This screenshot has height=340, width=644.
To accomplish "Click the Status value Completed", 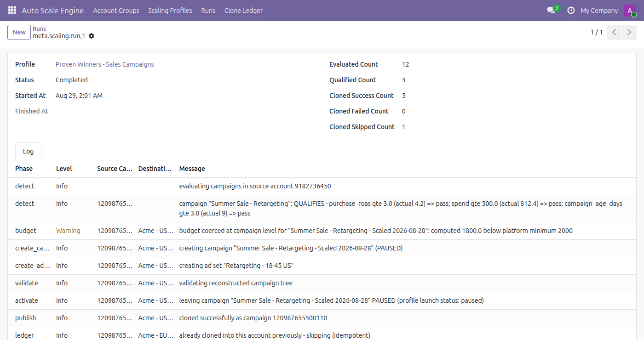I will (72, 80).
